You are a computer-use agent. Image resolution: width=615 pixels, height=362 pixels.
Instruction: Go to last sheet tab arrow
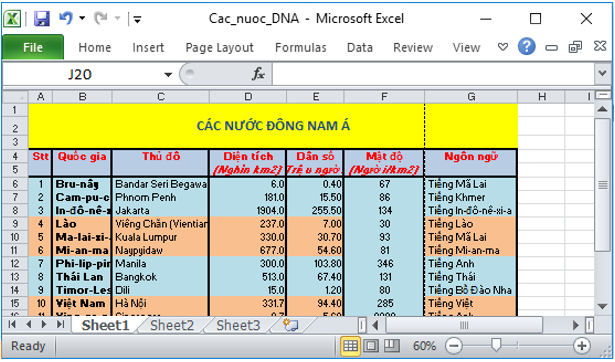click(x=60, y=324)
